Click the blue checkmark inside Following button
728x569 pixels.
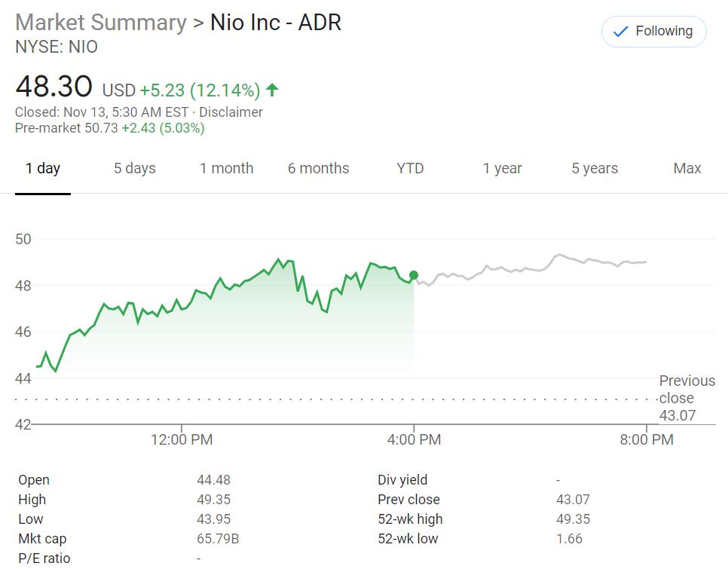click(619, 32)
